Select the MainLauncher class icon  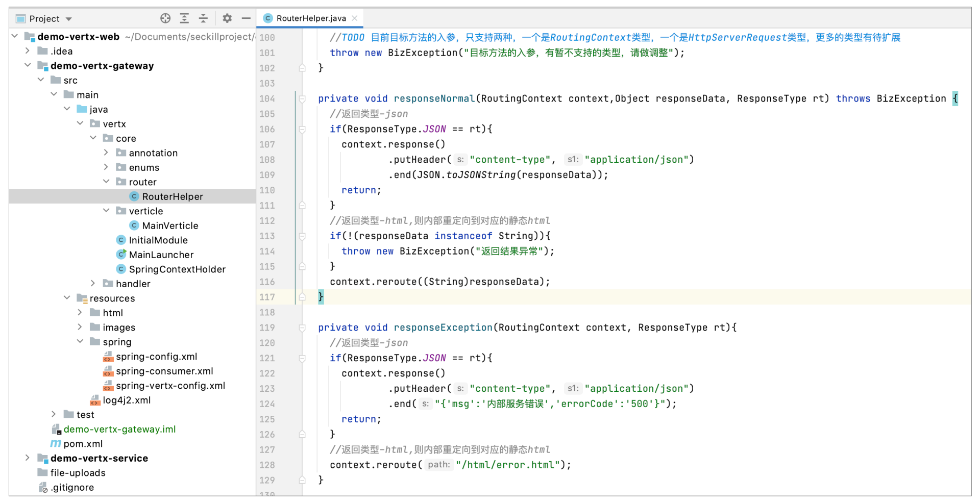click(121, 254)
